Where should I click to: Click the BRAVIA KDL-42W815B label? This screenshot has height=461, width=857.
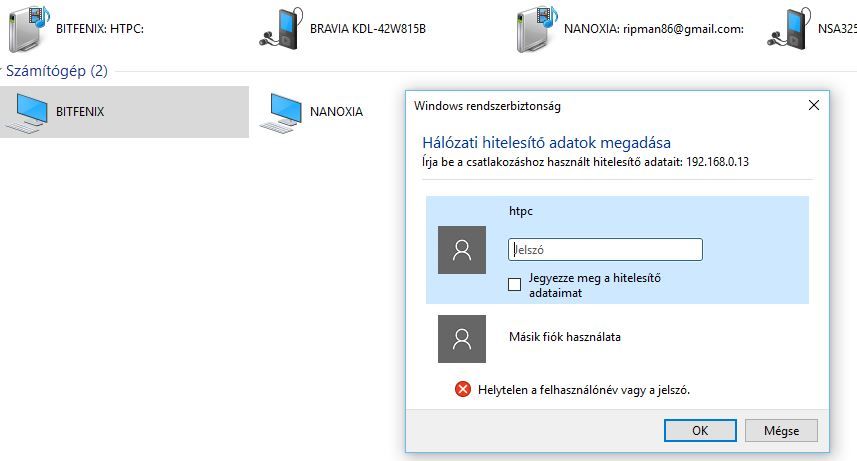pyautogui.click(x=368, y=29)
